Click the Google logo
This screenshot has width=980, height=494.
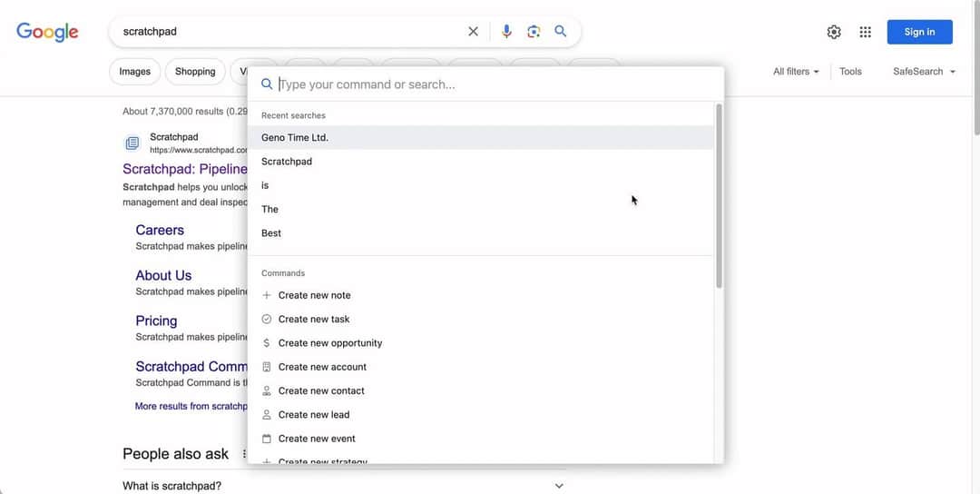pos(47,32)
